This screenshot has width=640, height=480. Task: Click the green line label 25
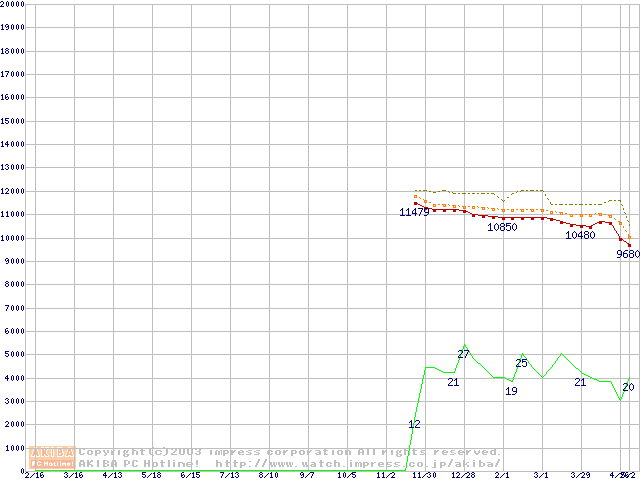coord(521,363)
